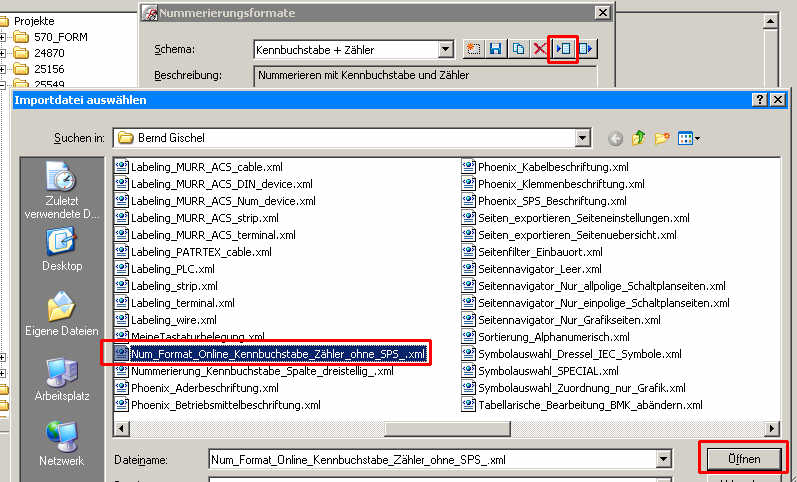797x482 pixels.
Task: Click the Dateiname input field
Action: pos(433,460)
